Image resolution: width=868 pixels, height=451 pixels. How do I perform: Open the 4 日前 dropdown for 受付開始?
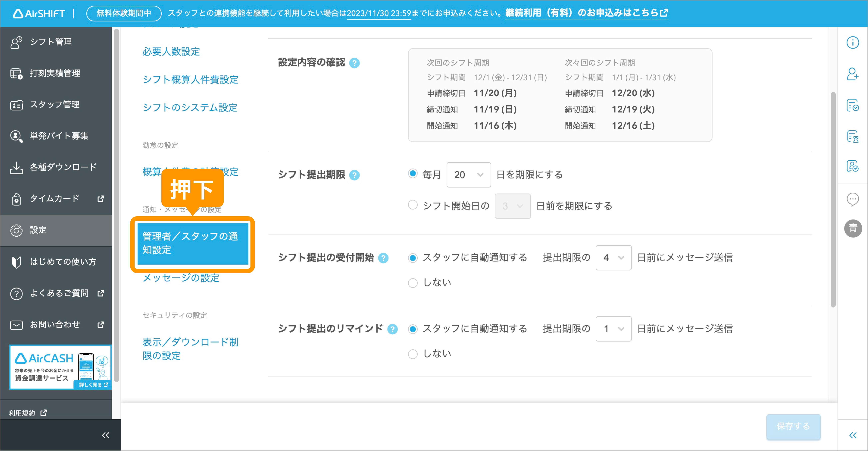(613, 258)
